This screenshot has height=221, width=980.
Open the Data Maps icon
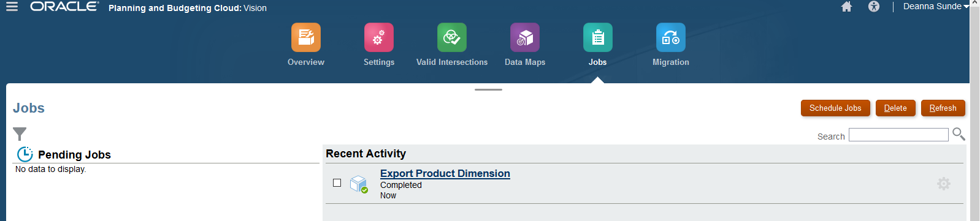[x=525, y=37]
